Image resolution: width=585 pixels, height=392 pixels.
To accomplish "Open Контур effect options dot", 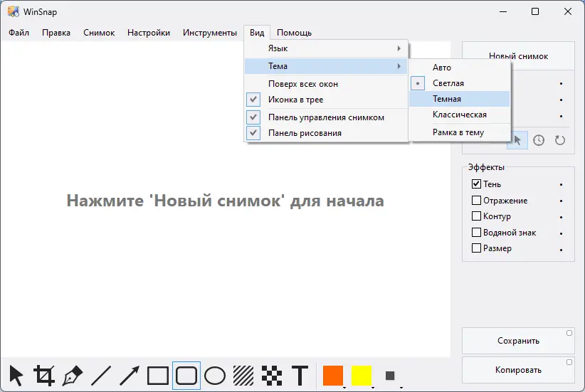I will [x=561, y=217].
